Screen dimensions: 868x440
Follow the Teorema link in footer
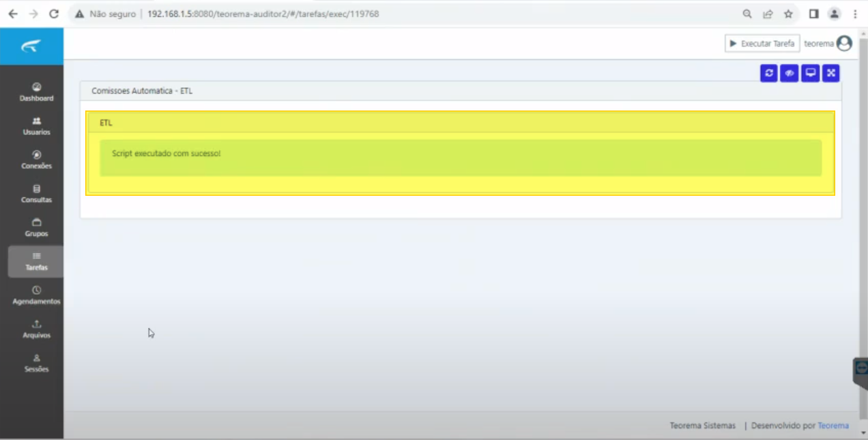point(833,426)
